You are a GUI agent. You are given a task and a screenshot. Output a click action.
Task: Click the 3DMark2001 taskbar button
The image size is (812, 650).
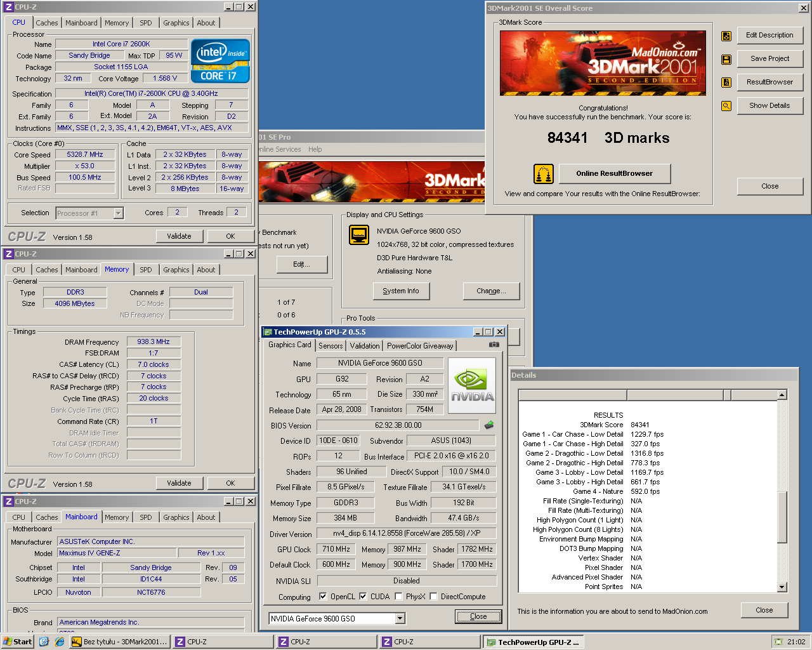point(121,642)
